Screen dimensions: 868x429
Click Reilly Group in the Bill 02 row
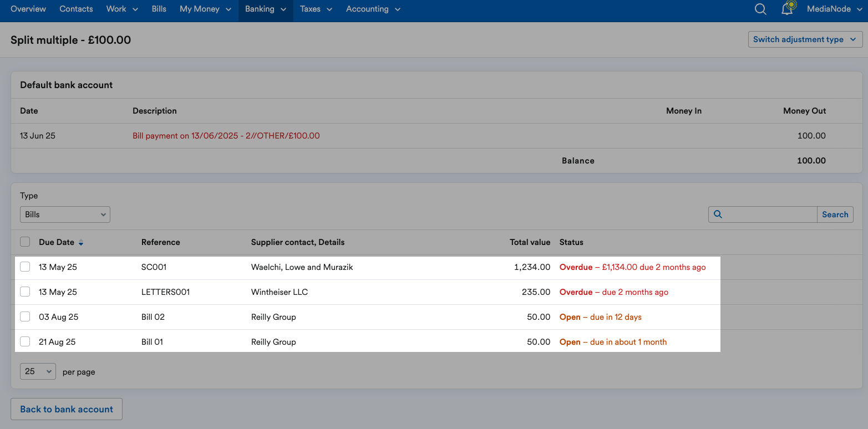coord(273,317)
